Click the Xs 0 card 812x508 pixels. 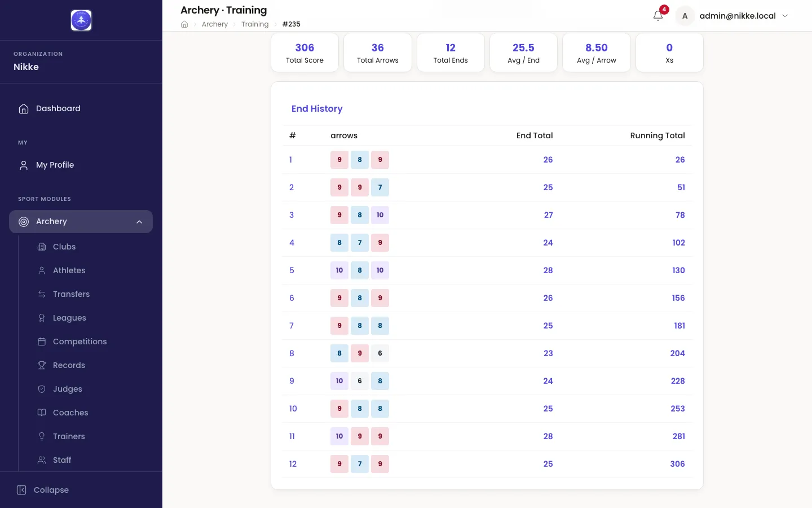669,52
